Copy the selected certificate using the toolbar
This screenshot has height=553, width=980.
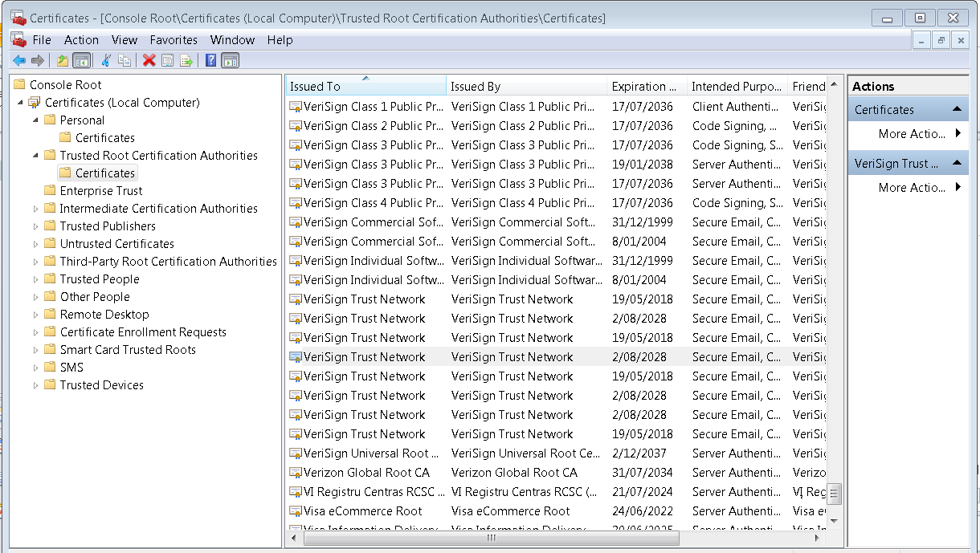tap(125, 60)
